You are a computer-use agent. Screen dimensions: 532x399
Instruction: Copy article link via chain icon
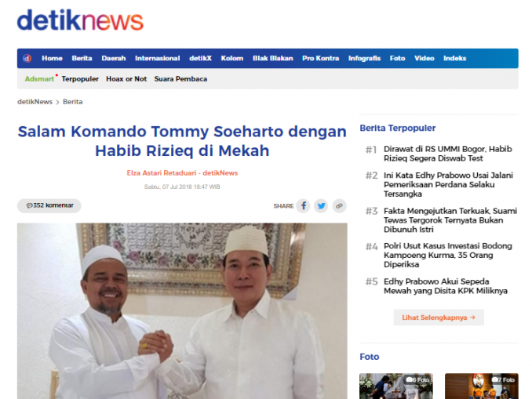[339, 206]
